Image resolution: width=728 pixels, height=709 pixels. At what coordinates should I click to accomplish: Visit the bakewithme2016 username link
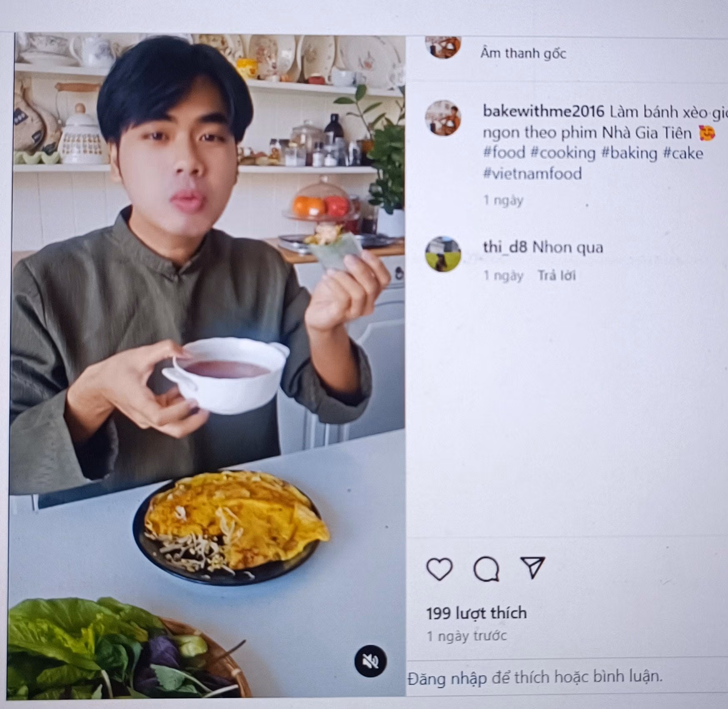543,111
